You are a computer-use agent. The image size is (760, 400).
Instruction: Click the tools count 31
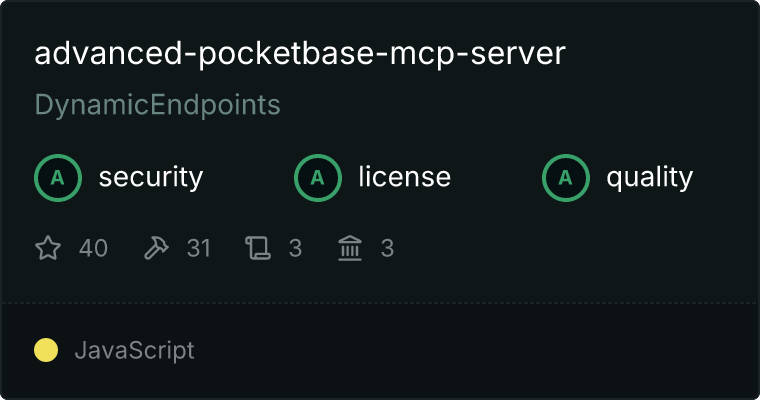(x=198, y=248)
